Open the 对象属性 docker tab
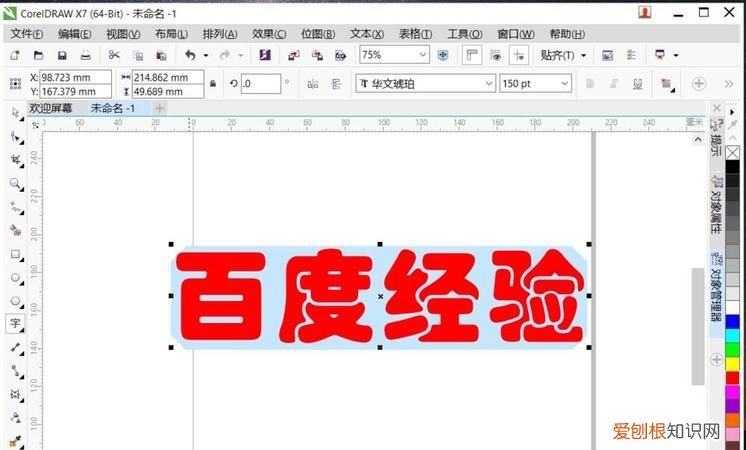 [716, 205]
